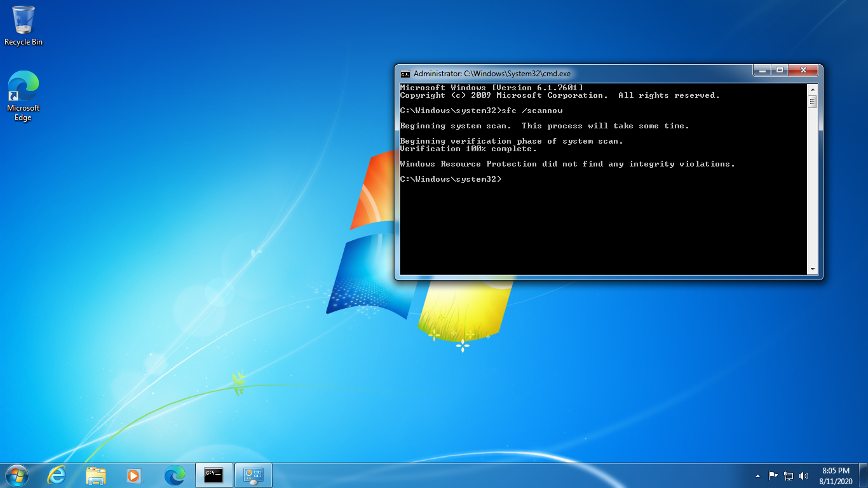Open the Windows Start menu orb

16,475
